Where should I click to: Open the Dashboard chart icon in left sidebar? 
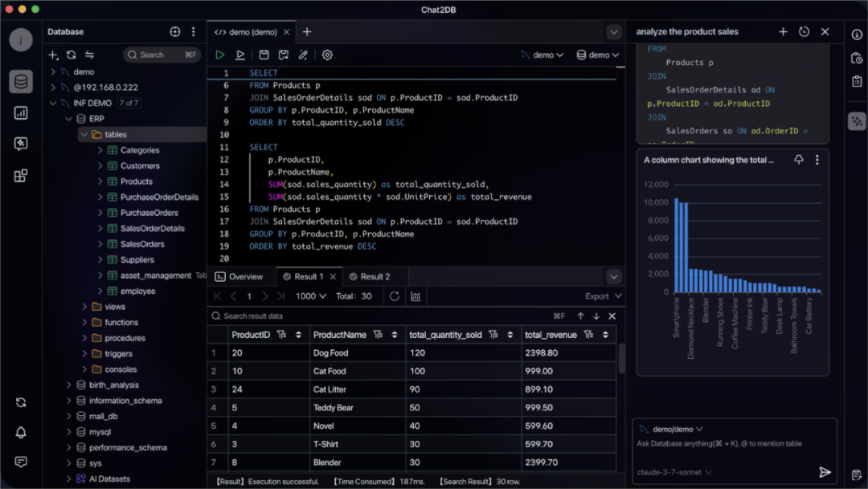pyautogui.click(x=21, y=113)
